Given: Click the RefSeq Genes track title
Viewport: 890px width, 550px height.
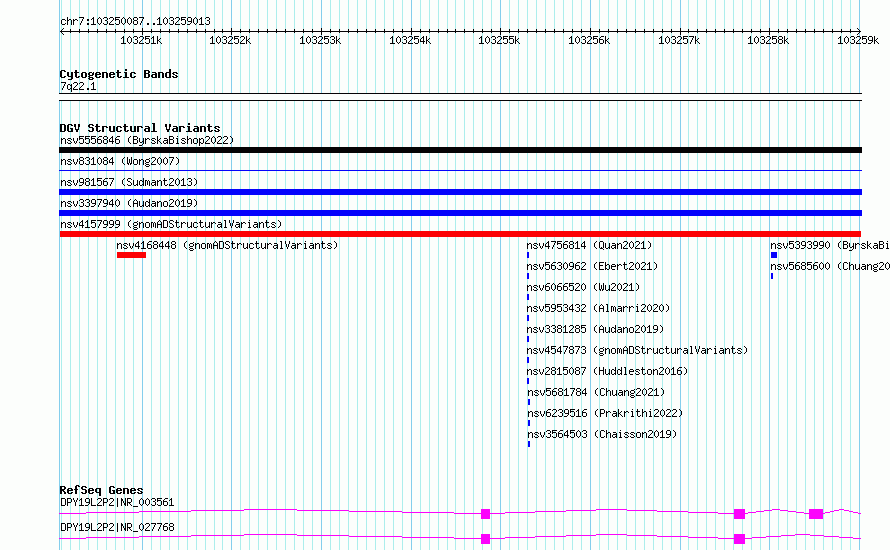Looking at the screenshot, I should 101,490.
